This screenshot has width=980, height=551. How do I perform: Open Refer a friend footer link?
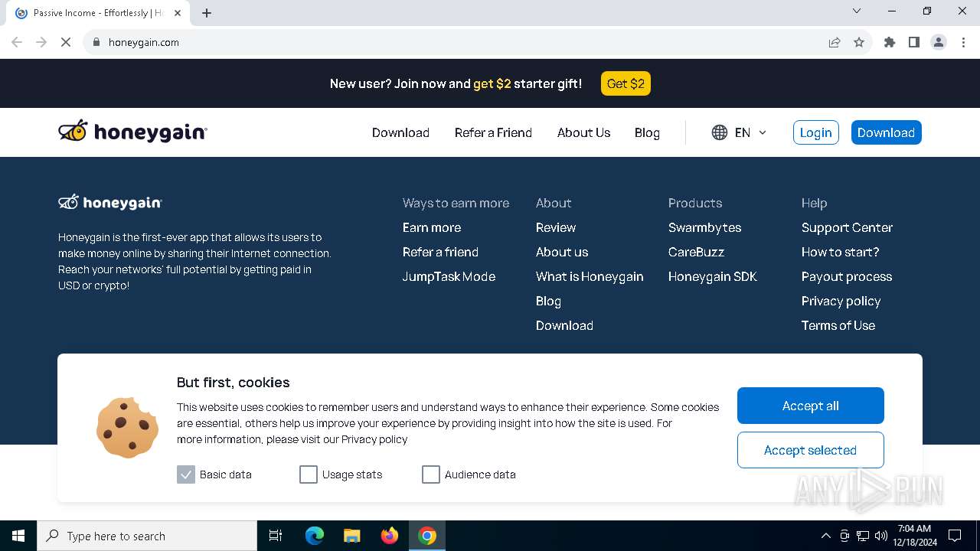(440, 252)
